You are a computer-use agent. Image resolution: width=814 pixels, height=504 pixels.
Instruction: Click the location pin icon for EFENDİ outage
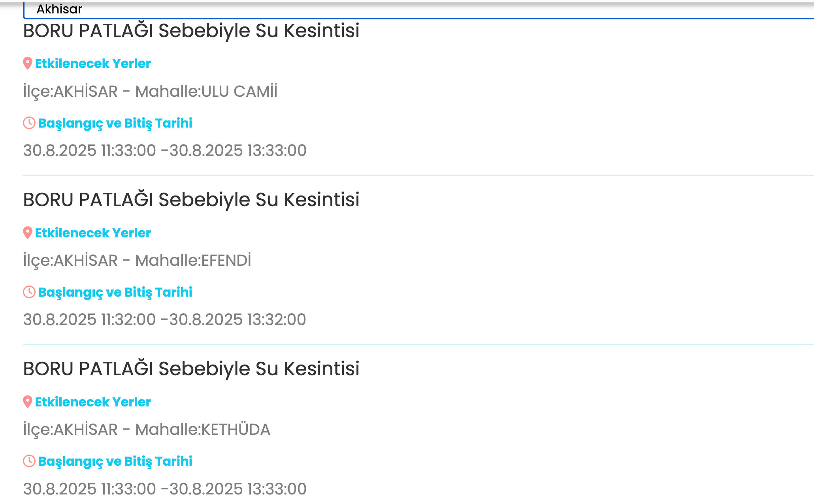point(27,233)
